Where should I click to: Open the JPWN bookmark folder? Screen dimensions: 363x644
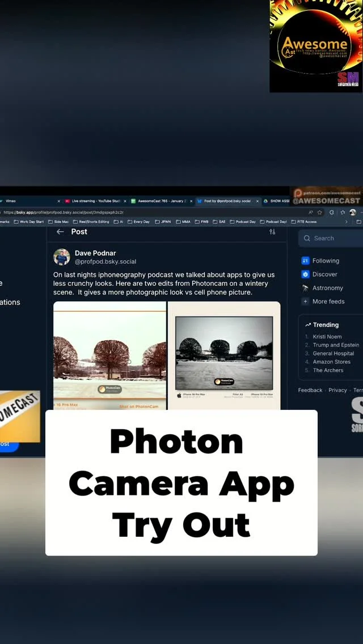(x=163, y=222)
